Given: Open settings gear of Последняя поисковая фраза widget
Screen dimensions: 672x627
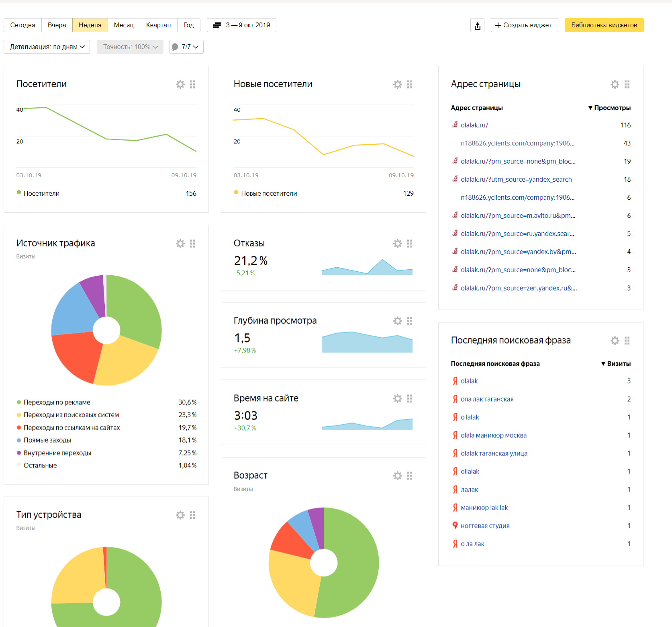Looking at the screenshot, I should tap(615, 341).
